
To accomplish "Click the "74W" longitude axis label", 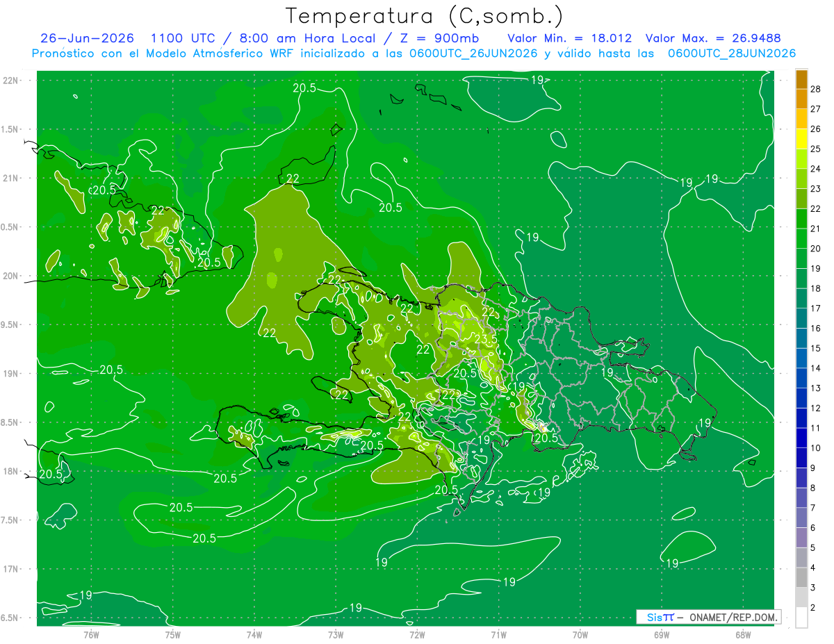I will pos(254,634).
